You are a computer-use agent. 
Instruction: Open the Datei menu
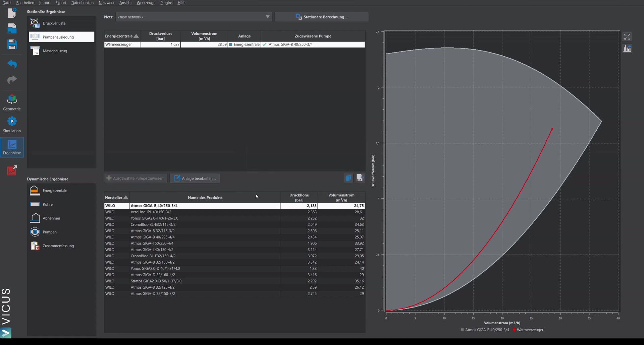7,3
